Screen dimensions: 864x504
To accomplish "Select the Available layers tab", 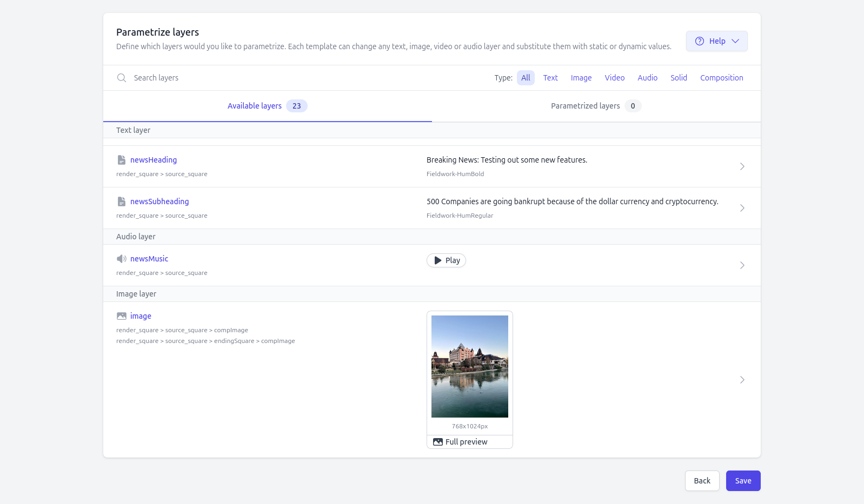I will click(x=267, y=106).
